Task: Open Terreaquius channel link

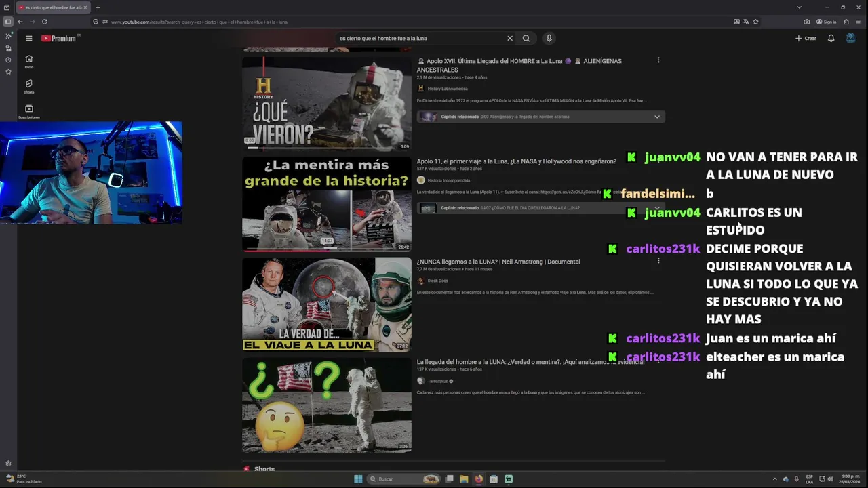Action: click(437, 381)
